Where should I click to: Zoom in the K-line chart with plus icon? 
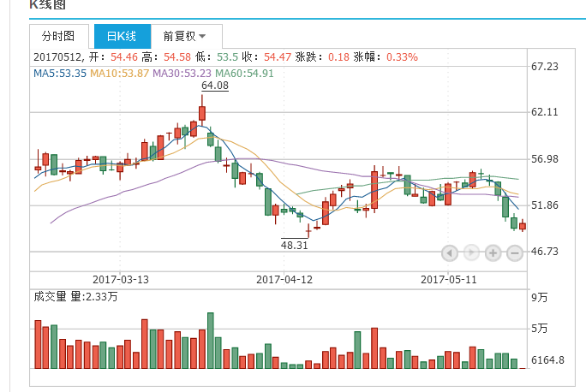pyautogui.click(x=493, y=253)
